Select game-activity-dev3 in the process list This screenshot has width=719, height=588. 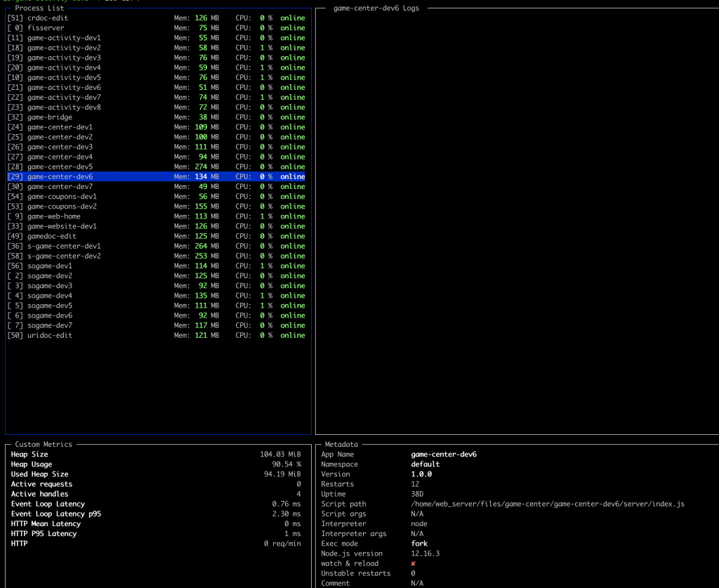(x=156, y=58)
